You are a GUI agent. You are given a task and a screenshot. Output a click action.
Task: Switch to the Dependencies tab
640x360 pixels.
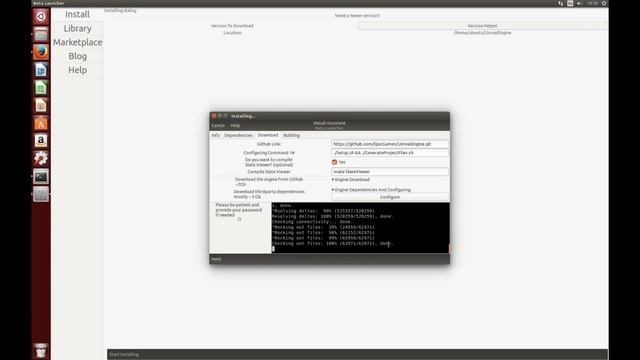pyautogui.click(x=238, y=135)
